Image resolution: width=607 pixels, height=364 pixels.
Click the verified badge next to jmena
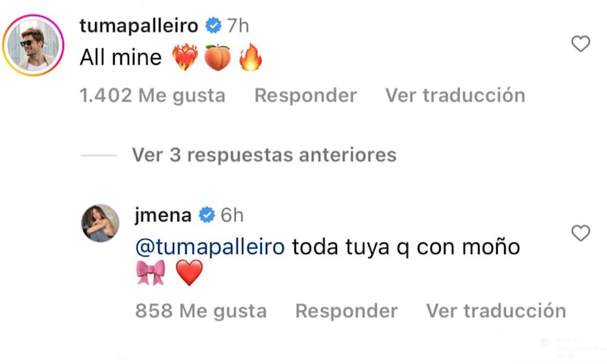[207, 215]
